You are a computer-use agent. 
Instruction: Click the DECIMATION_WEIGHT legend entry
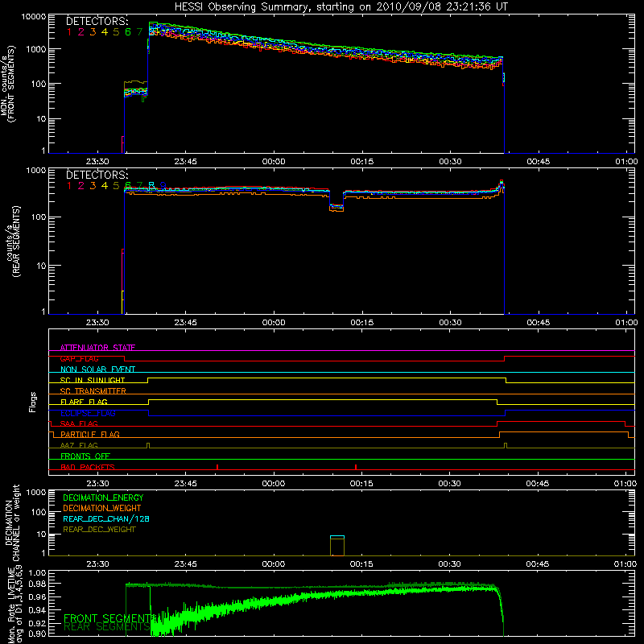[102, 508]
